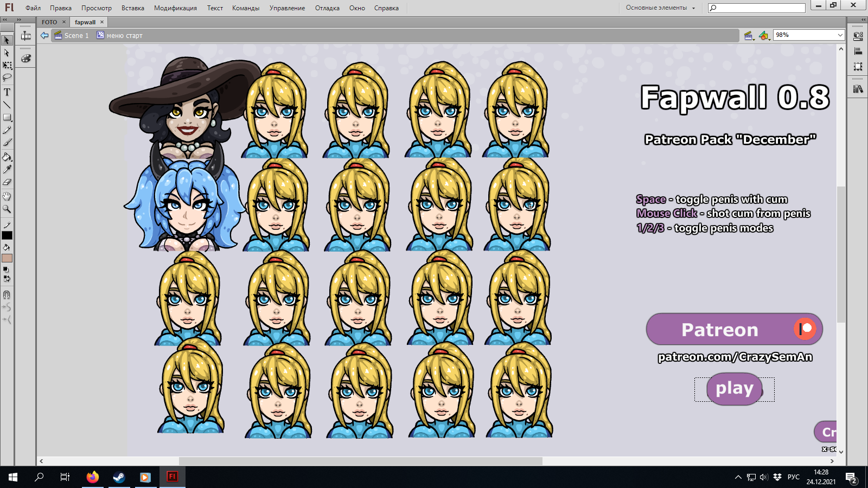868x488 pixels.
Task: Open the Команды menu
Action: 246,8
